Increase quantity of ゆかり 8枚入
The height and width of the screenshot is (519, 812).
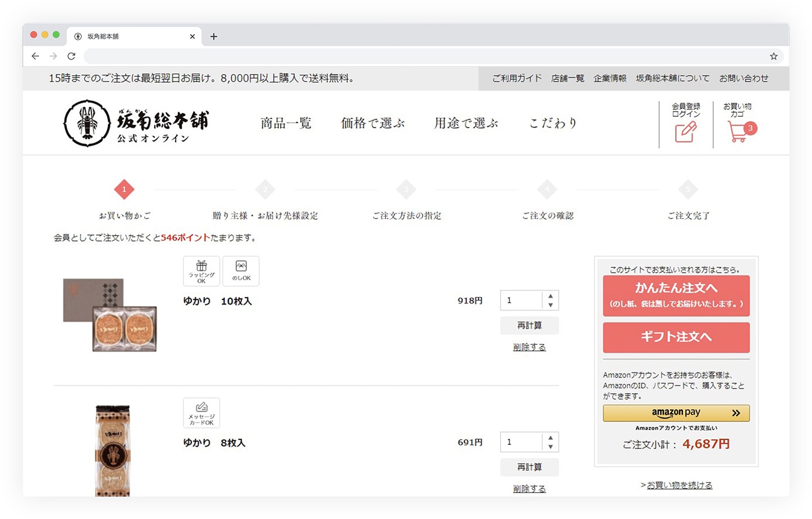click(x=550, y=438)
